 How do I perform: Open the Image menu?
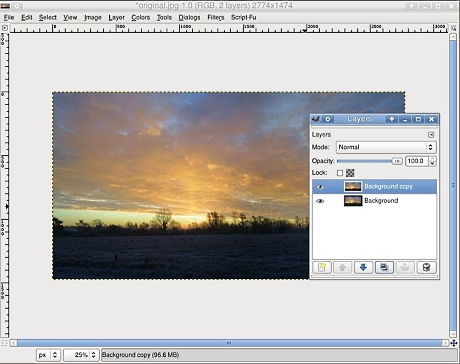pyautogui.click(x=93, y=17)
